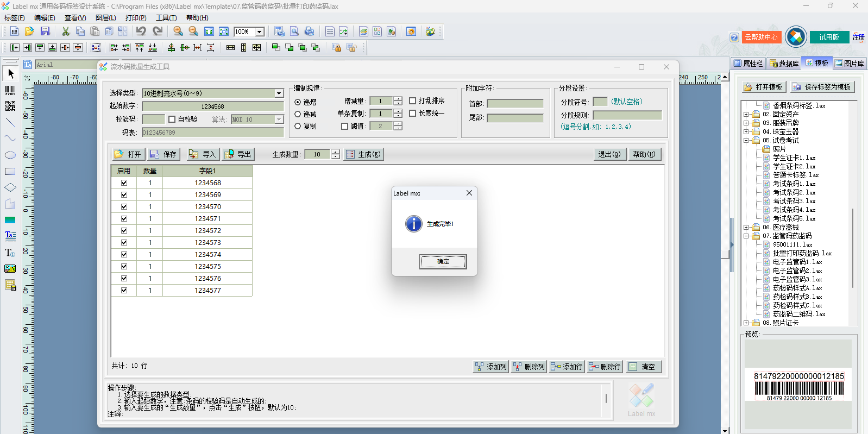
Task: Switch to the 数据库 tab
Action: point(784,64)
